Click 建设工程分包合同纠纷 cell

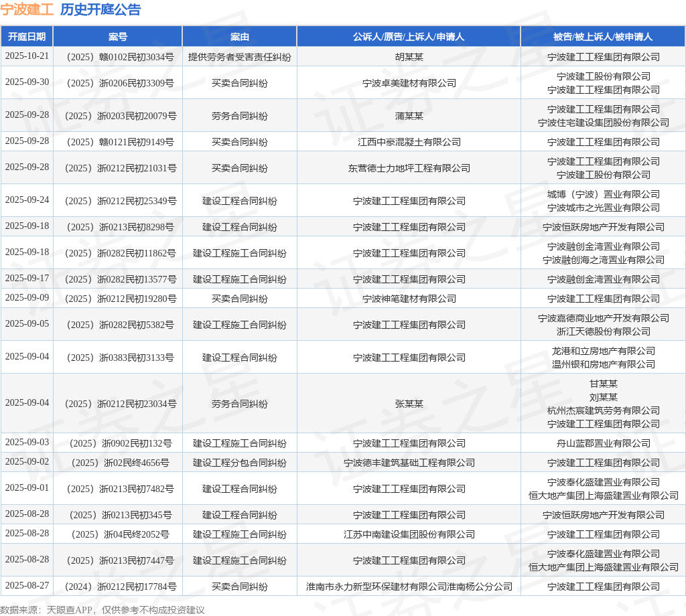240,463
